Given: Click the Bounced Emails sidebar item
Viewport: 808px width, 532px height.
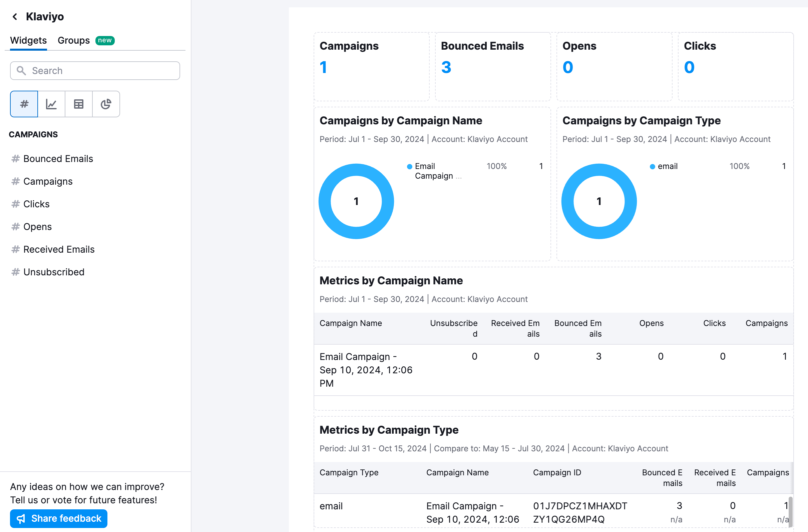Looking at the screenshot, I should coord(58,159).
